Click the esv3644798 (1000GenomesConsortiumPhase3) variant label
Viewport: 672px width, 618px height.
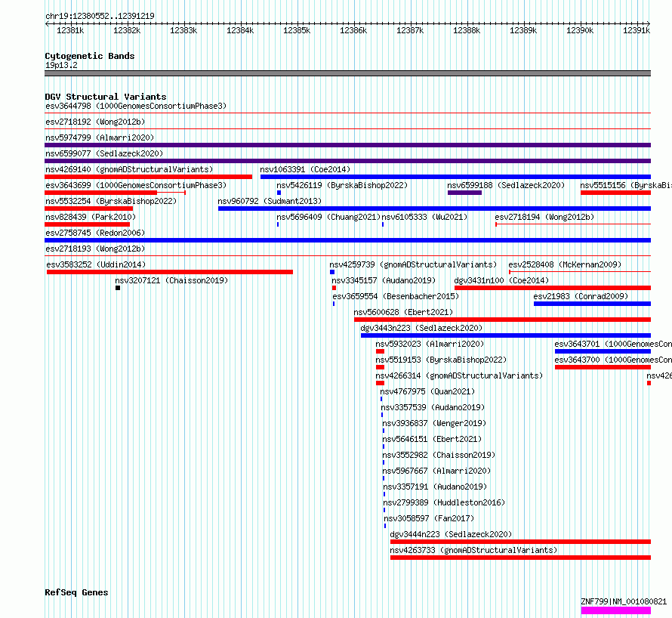pyautogui.click(x=136, y=106)
